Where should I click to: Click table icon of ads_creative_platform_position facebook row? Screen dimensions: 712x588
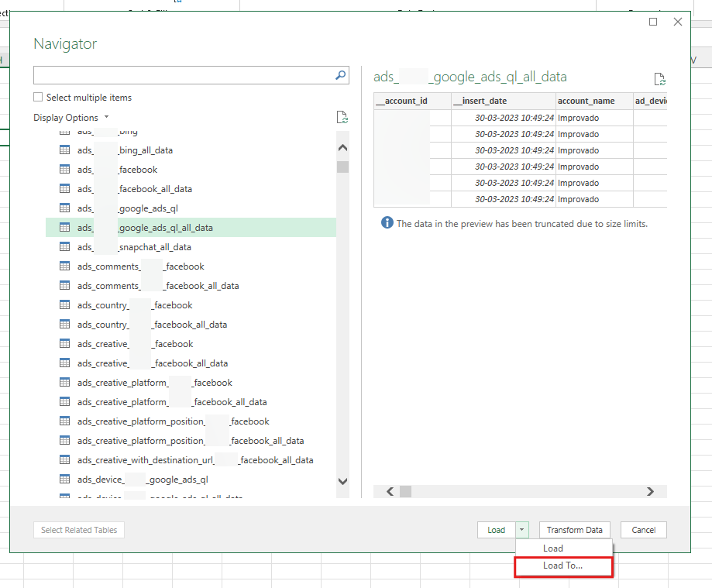65,421
